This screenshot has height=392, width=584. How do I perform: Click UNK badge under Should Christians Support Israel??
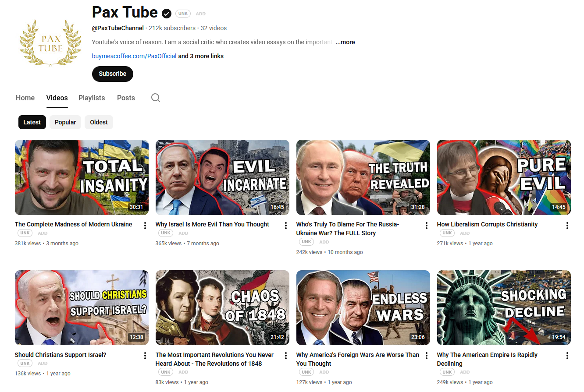point(25,364)
